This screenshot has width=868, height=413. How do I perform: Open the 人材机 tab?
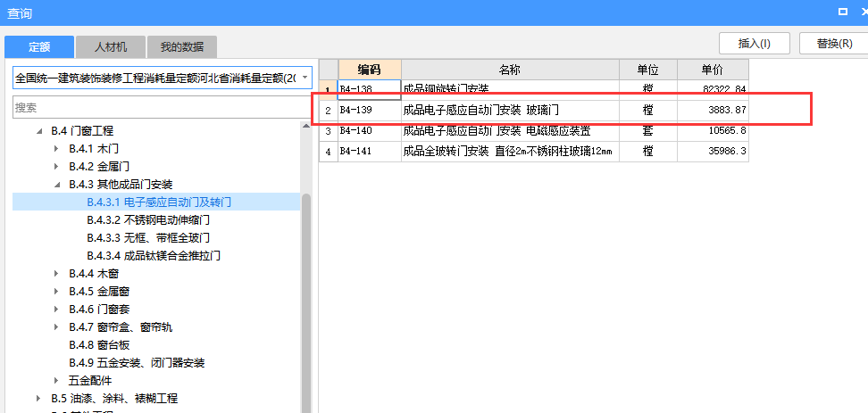pos(110,47)
